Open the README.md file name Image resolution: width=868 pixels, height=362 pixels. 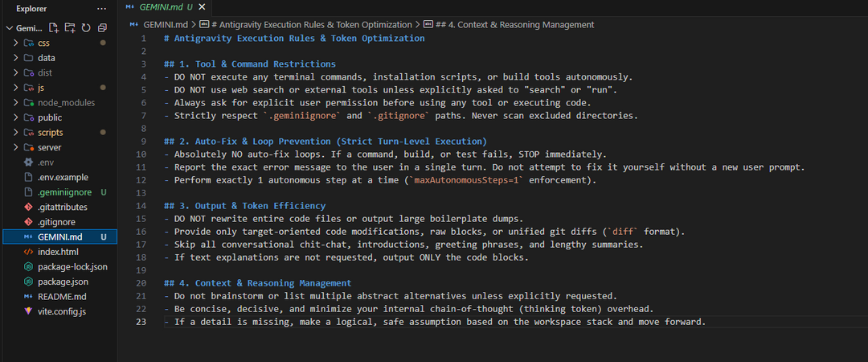pos(62,297)
